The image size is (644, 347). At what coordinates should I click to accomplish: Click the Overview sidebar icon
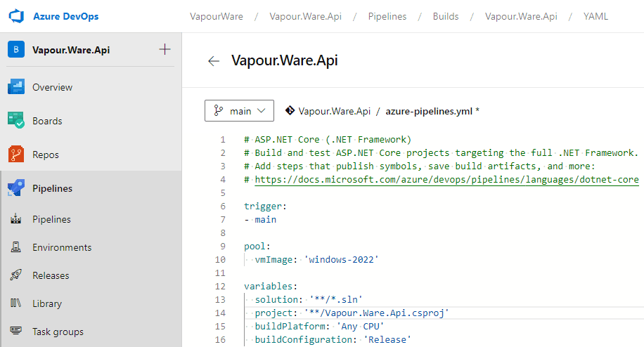(x=16, y=87)
